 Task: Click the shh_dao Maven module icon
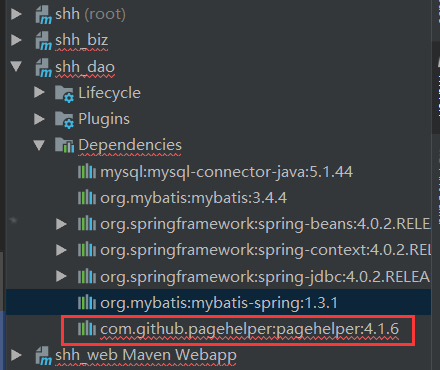[44, 67]
